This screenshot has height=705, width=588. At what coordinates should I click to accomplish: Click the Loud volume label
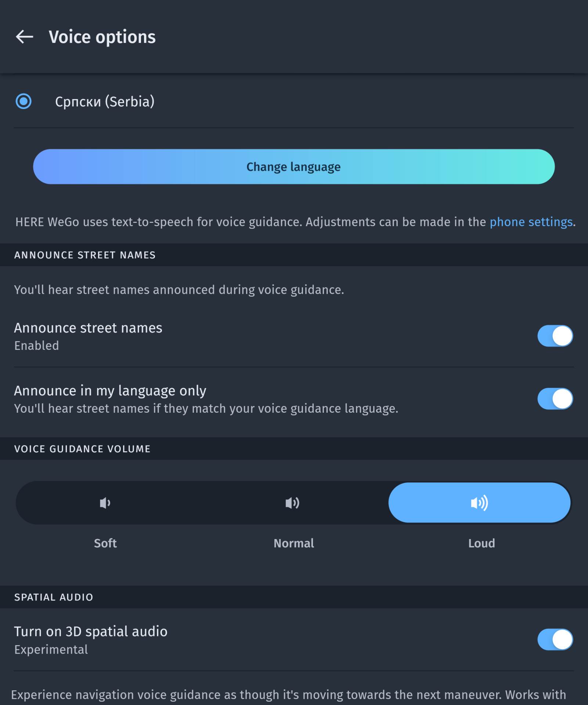[x=481, y=543]
